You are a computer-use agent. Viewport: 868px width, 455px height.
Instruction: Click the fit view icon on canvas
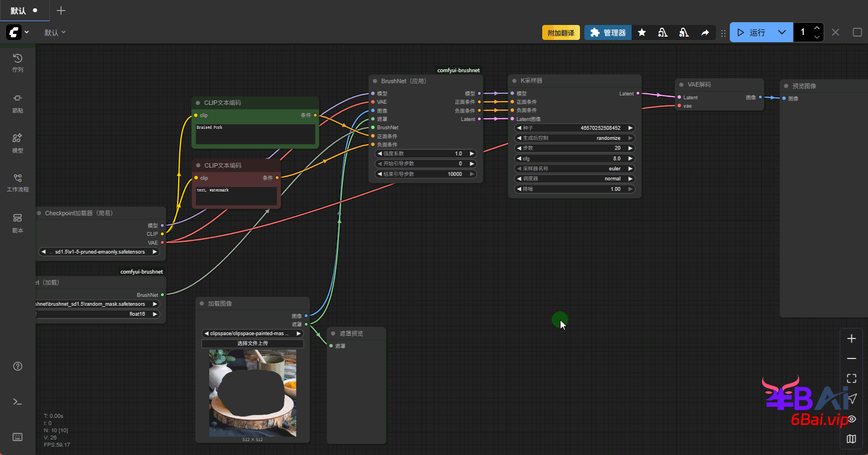click(851, 378)
